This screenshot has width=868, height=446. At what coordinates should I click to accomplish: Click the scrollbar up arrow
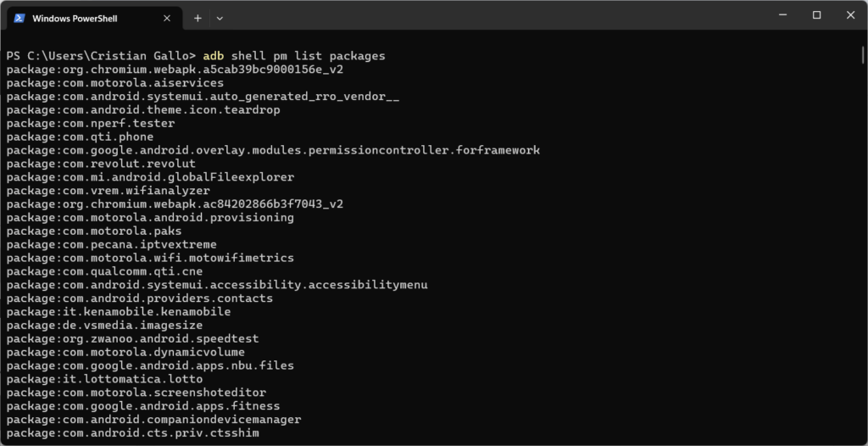tap(862, 43)
